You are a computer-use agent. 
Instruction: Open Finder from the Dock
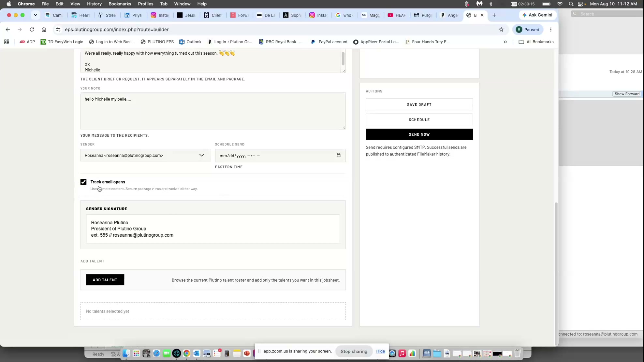[126, 354]
